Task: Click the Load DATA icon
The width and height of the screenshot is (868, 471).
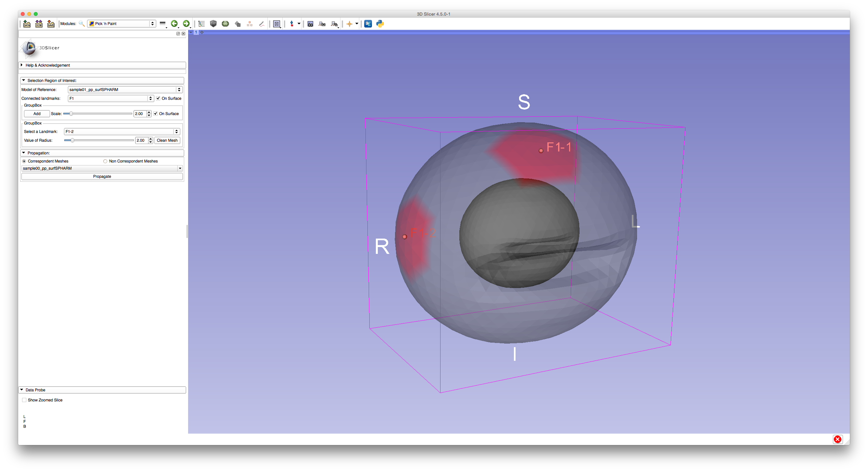Action: click(x=27, y=24)
